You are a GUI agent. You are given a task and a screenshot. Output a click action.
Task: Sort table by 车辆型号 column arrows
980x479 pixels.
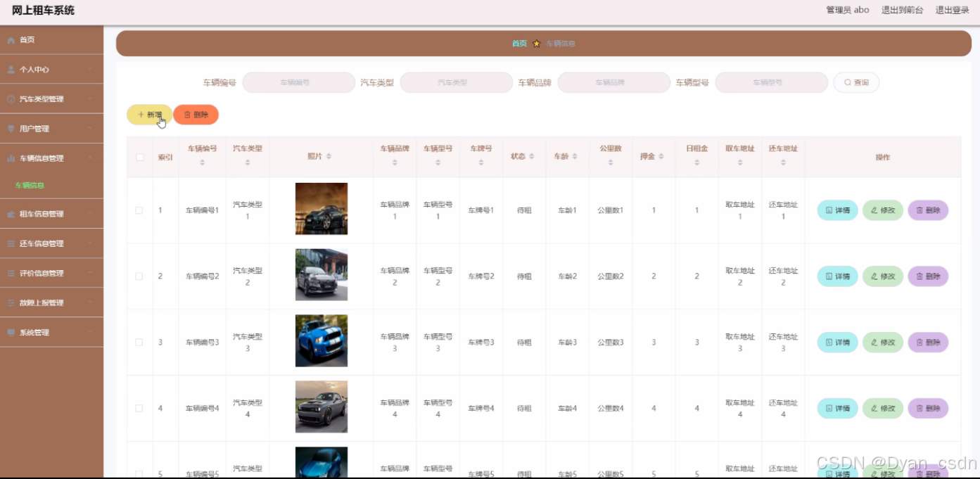pyautogui.click(x=438, y=162)
